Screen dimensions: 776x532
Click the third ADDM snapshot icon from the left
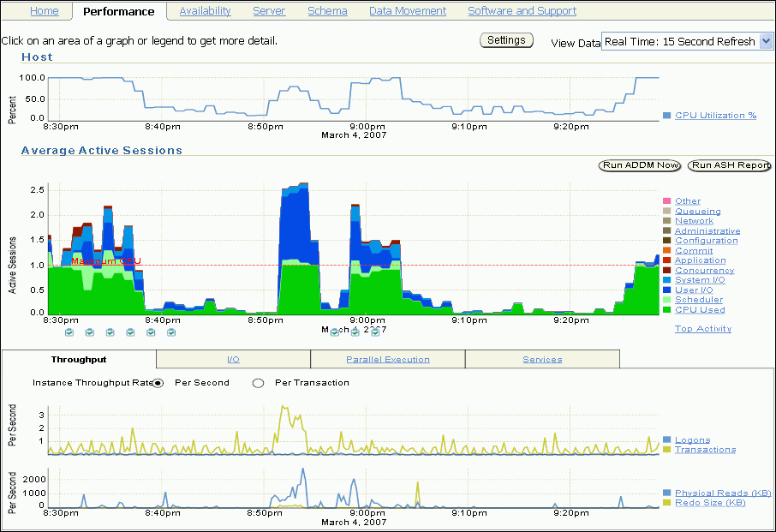point(110,332)
